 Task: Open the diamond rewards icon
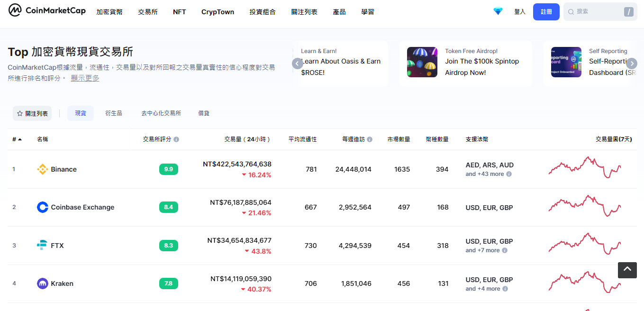click(x=498, y=11)
